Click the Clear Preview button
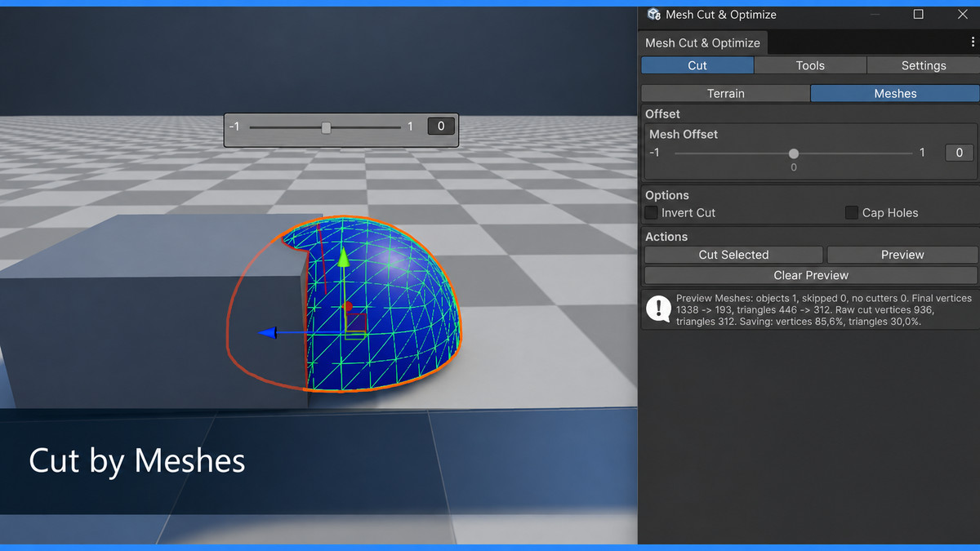This screenshot has width=980, height=551. (811, 275)
